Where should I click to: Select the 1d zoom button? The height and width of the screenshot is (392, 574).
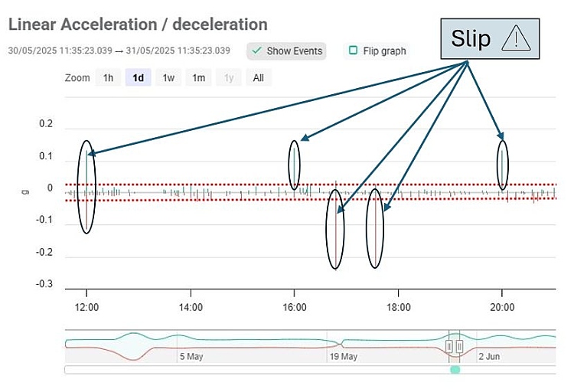coord(138,77)
